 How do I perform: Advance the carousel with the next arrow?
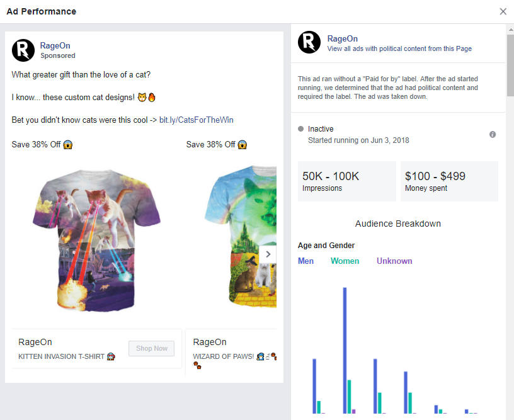[268, 254]
